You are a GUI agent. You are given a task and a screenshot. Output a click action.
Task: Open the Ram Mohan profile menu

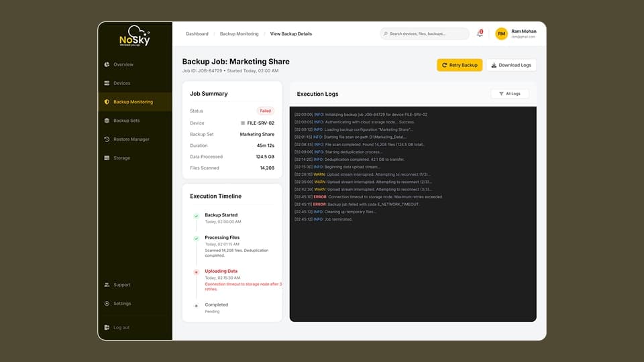[x=523, y=34]
